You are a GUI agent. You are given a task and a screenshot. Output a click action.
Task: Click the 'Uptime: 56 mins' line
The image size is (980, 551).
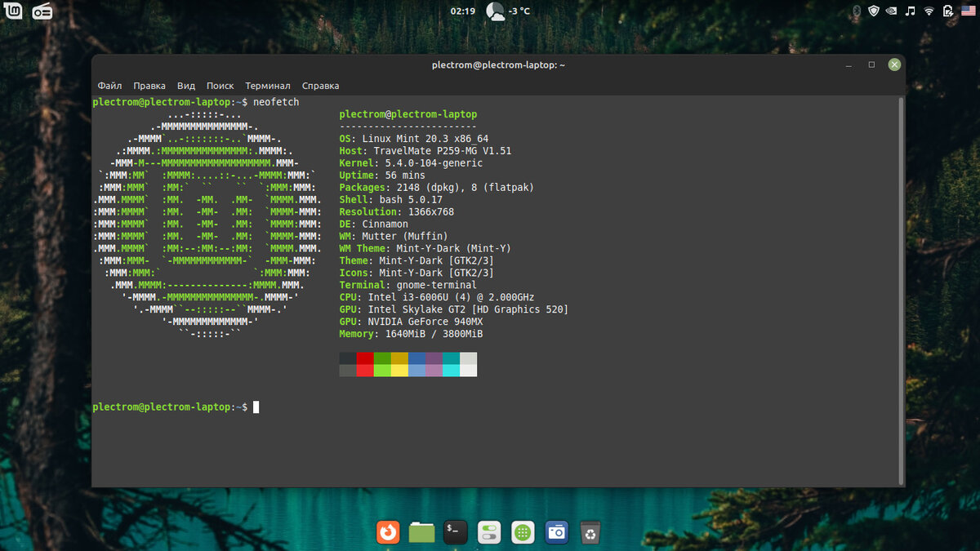click(382, 176)
